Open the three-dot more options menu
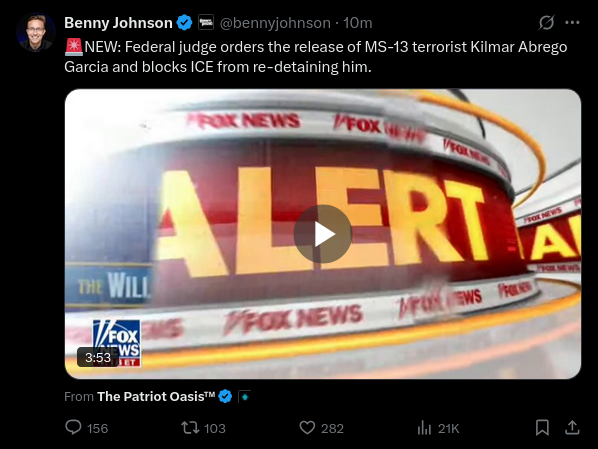This screenshot has height=449, width=598. pos(572,23)
